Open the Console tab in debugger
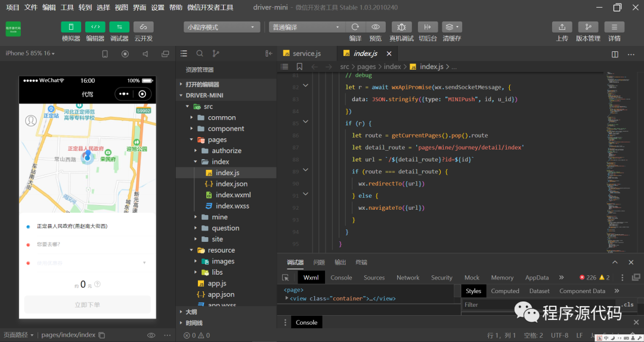The width and height of the screenshot is (644, 342). pos(341,278)
